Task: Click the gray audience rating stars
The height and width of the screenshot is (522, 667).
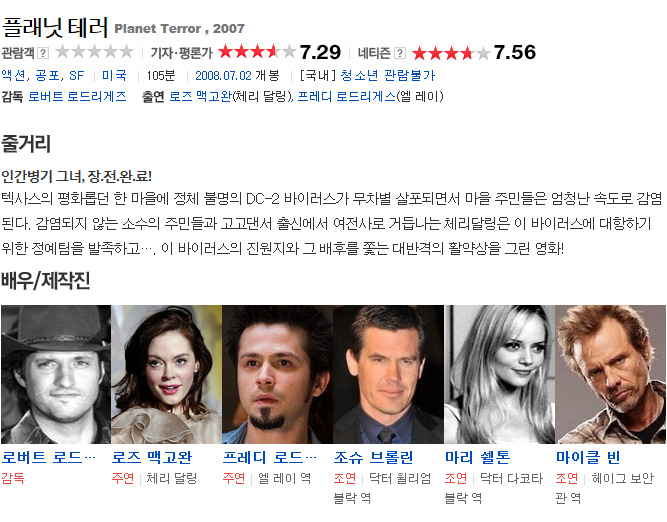Action: click(94, 52)
